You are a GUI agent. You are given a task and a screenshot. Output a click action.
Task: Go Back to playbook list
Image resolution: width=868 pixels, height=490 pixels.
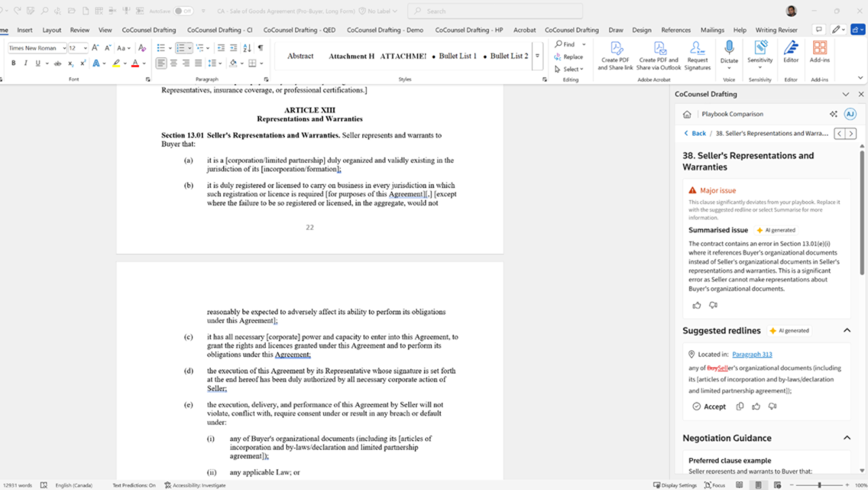[x=694, y=134]
